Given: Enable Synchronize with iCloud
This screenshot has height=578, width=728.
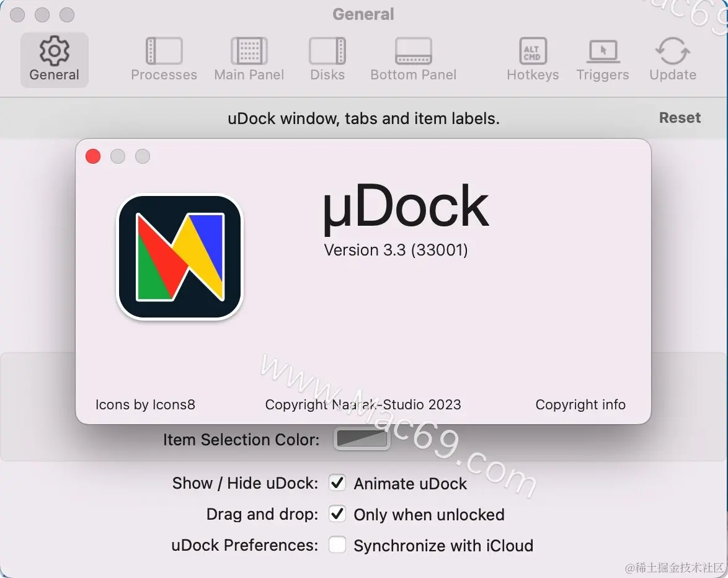Looking at the screenshot, I should [337, 545].
